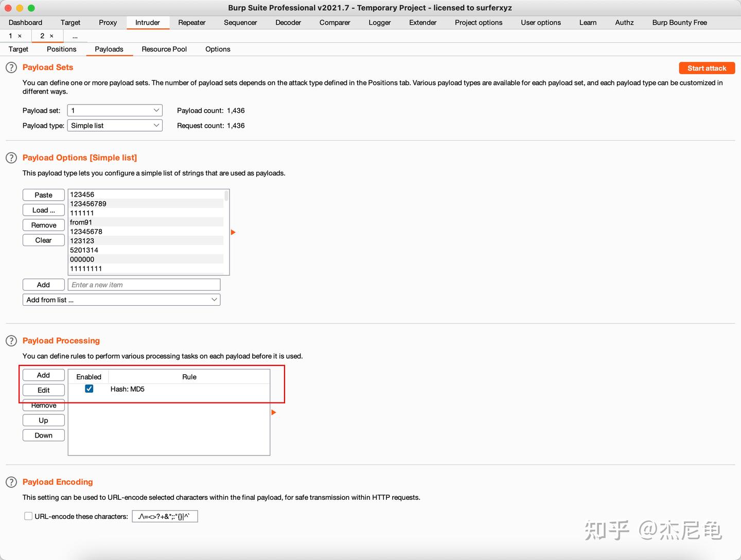Image resolution: width=741 pixels, height=560 pixels.
Task: Move the processing rule Down
Action: click(x=44, y=435)
